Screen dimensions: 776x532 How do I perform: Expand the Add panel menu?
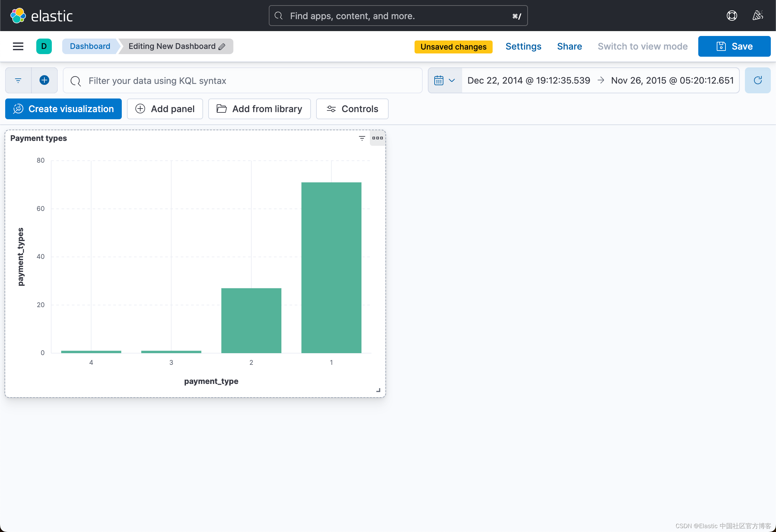click(x=165, y=109)
